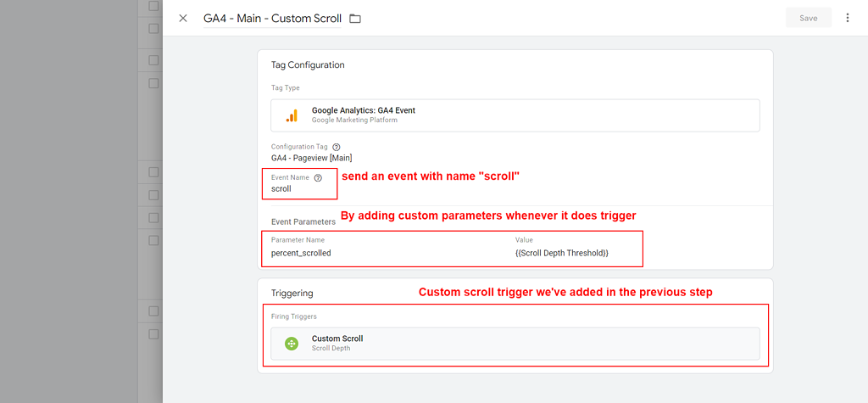This screenshot has width=868, height=403.
Task: Click the percent_scrolled parameter name
Action: click(x=301, y=253)
